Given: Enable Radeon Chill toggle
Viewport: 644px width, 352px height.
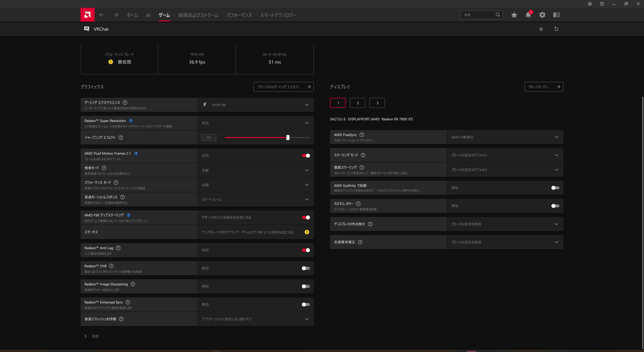Looking at the screenshot, I should pyautogui.click(x=306, y=268).
